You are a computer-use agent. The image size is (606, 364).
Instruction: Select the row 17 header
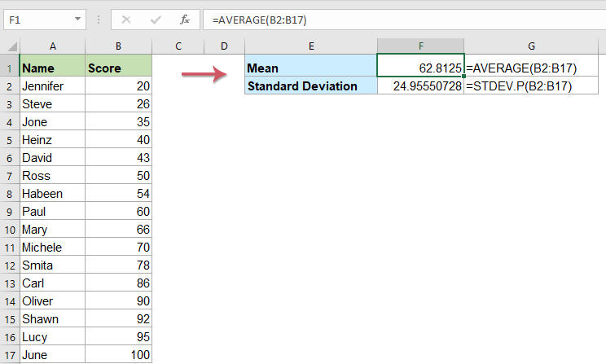tap(9, 355)
